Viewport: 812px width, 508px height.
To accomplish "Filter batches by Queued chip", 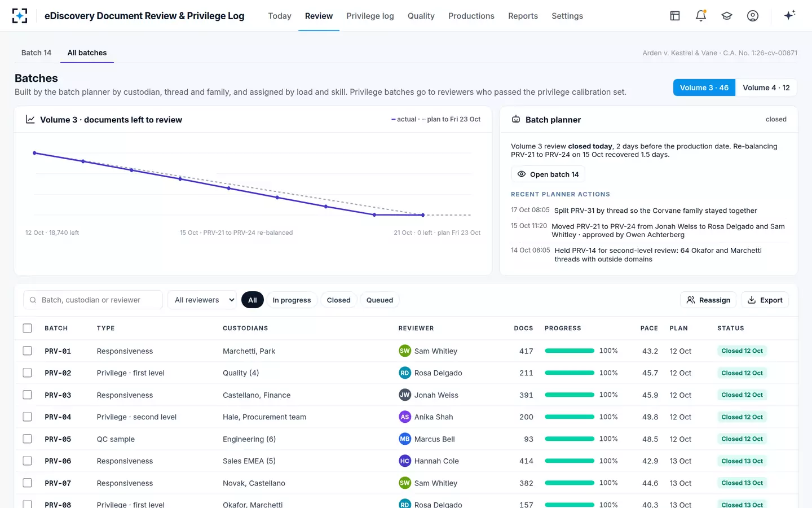I will (379, 300).
